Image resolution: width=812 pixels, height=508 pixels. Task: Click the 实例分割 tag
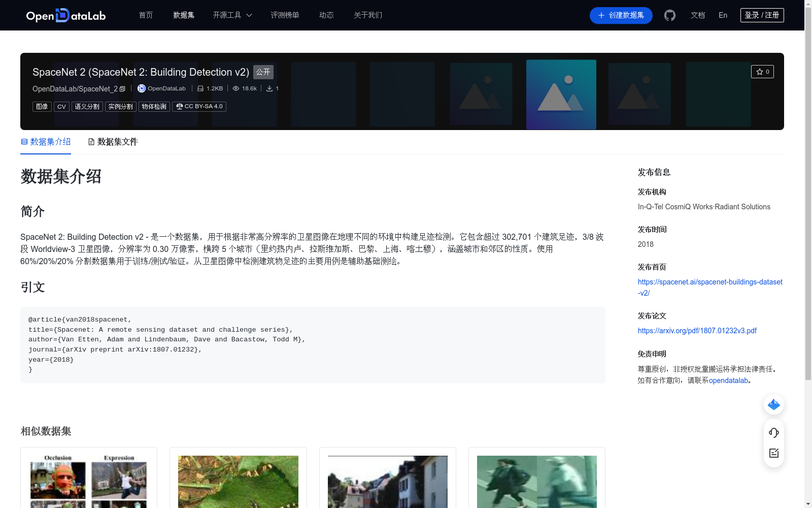point(121,107)
